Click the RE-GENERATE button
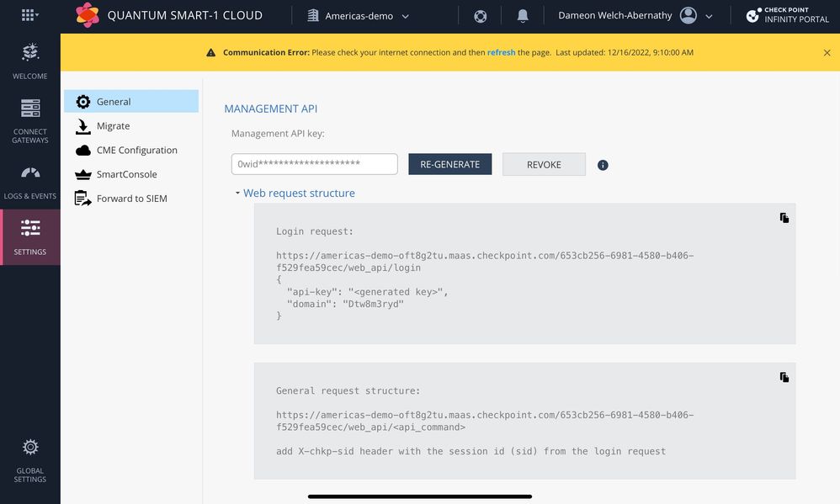 click(x=450, y=164)
